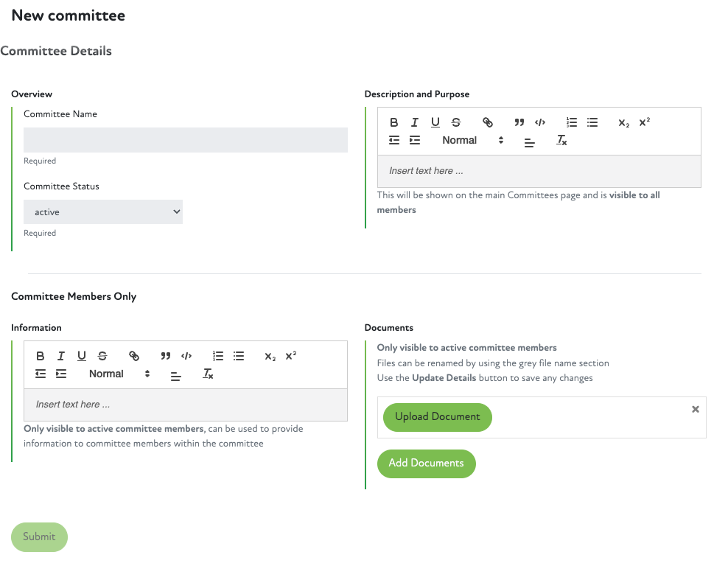Insert code block in Information editor

(x=186, y=357)
